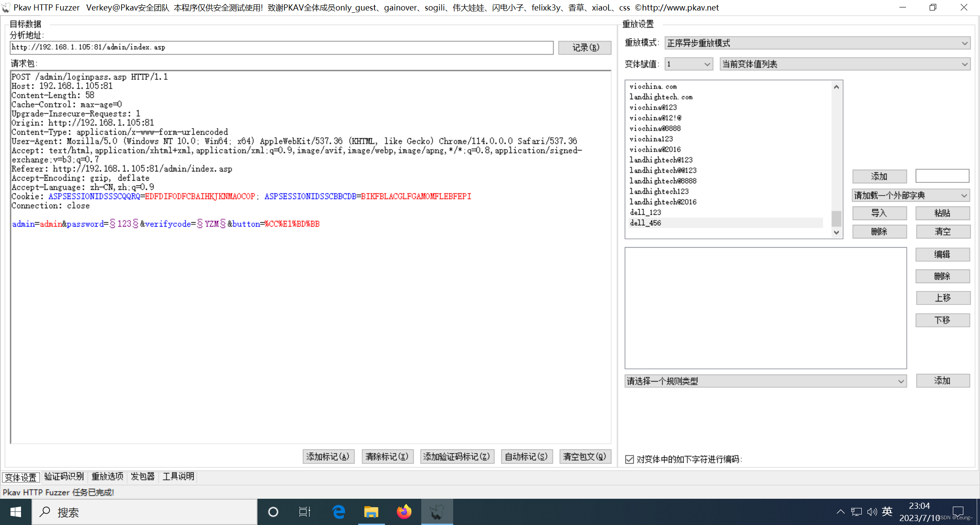Screen dimensions: 980x525
Task: Click the 记录(R) record button
Action: tap(585, 47)
